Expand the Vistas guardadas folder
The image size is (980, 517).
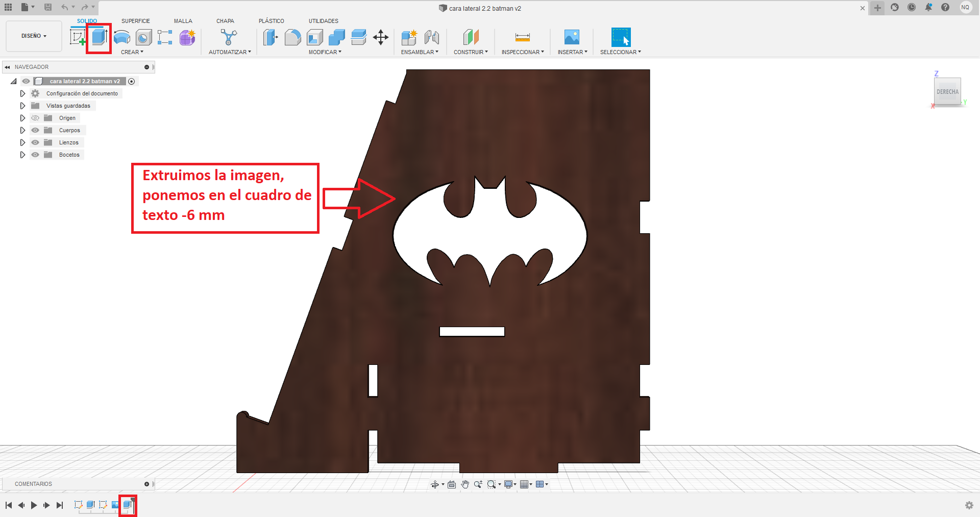[x=22, y=106]
